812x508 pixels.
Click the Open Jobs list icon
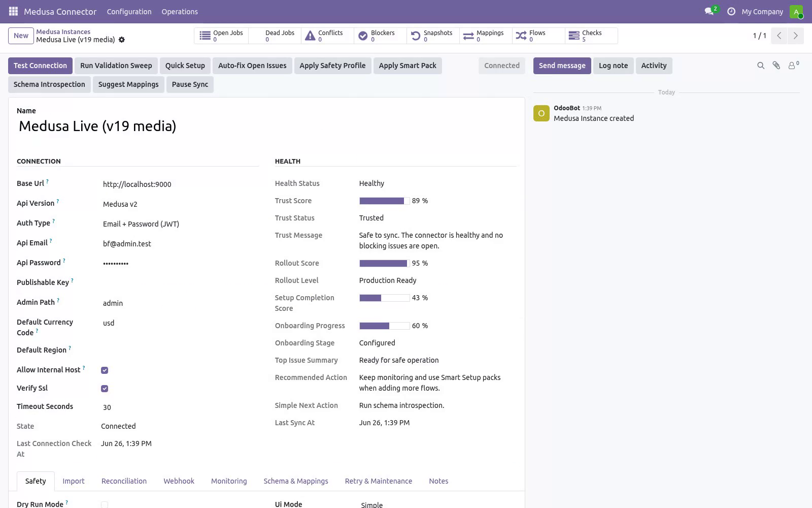coord(205,36)
